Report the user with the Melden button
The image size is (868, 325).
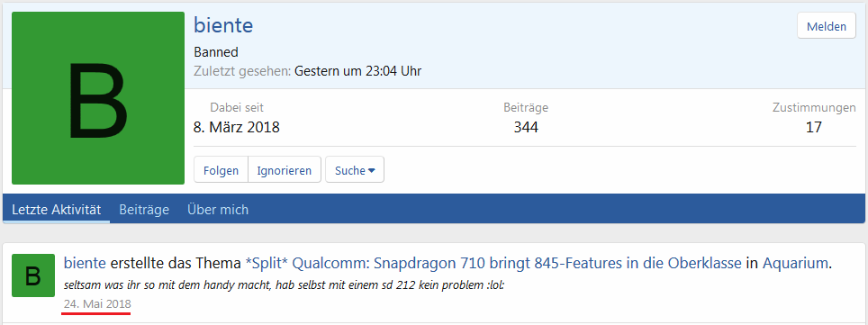827,26
